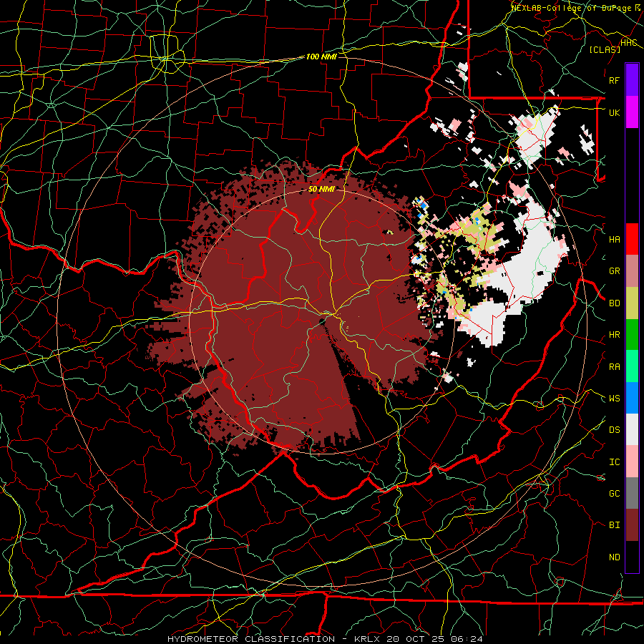Click the '50 NMI' range ring label
The height and width of the screenshot is (644, 644).
(x=321, y=189)
